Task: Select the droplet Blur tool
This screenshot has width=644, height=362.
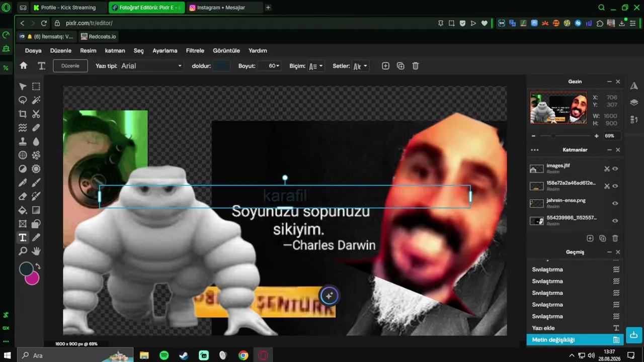Action: [36, 142]
